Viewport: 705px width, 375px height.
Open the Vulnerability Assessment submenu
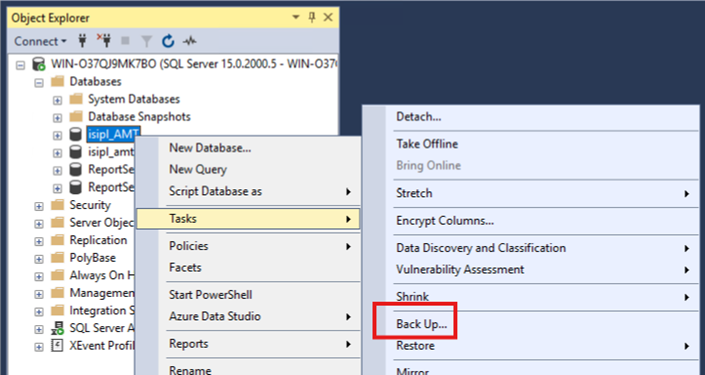click(x=531, y=269)
